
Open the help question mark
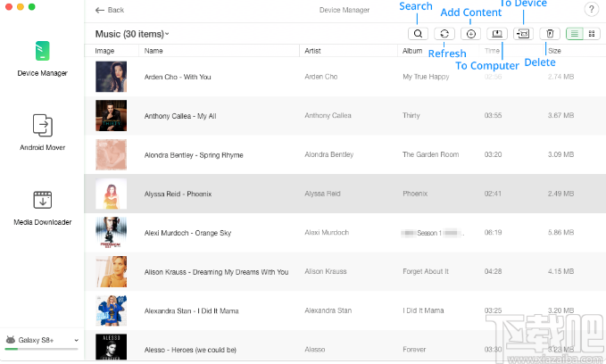592,10
